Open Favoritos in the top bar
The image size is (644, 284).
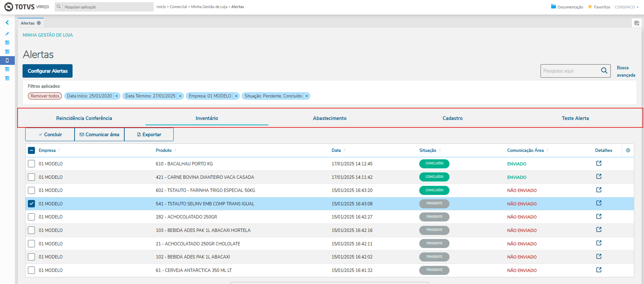pyautogui.click(x=599, y=7)
